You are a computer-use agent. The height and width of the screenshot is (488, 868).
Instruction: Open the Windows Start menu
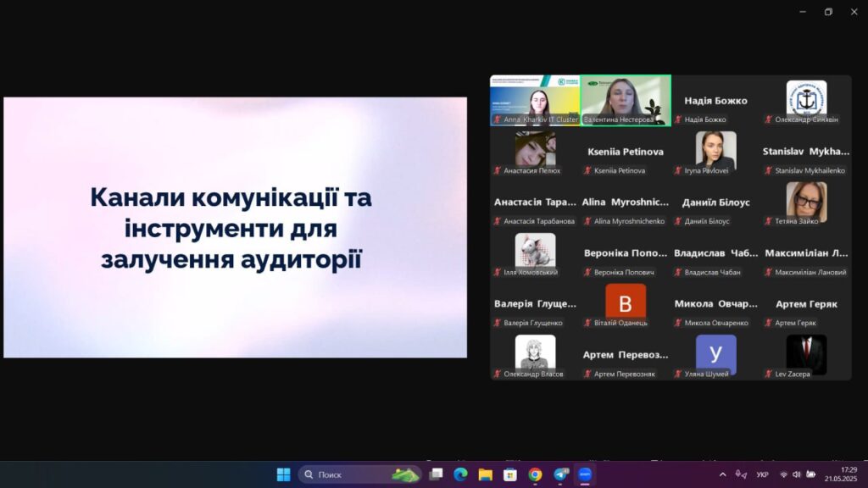283,474
